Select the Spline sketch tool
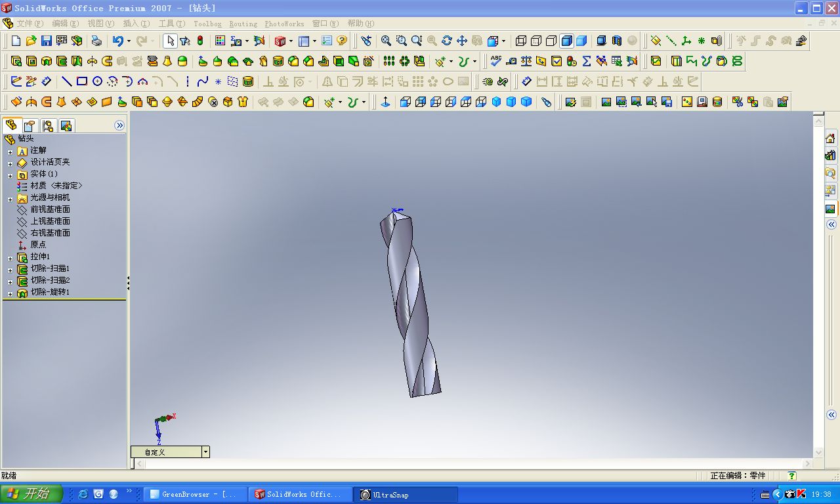The height and width of the screenshot is (504, 840). 203,81
